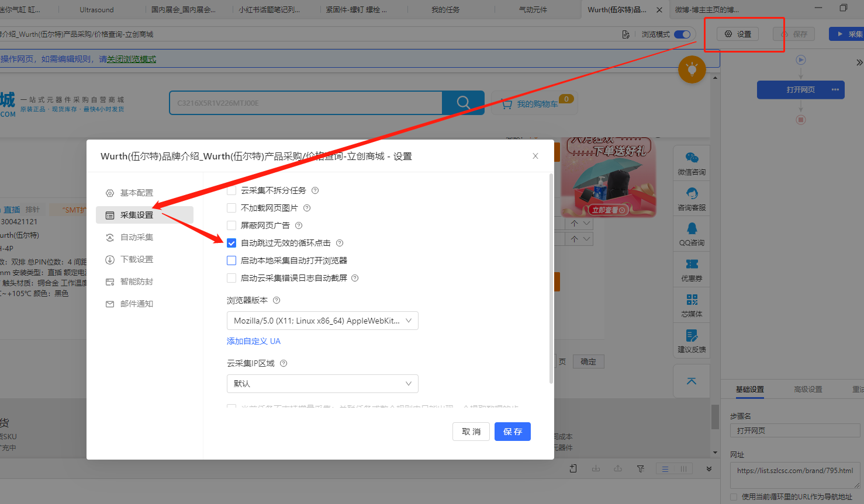Image resolution: width=864 pixels, height=504 pixels.
Task: Tick the 屏蔽网页广告 checkbox
Action: (x=231, y=225)
